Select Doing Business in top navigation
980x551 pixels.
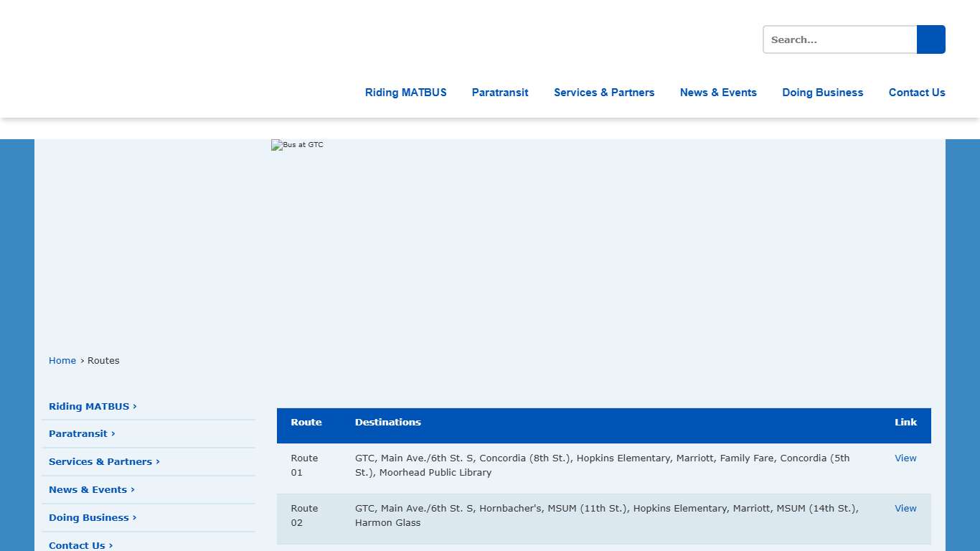click(823, 93)
